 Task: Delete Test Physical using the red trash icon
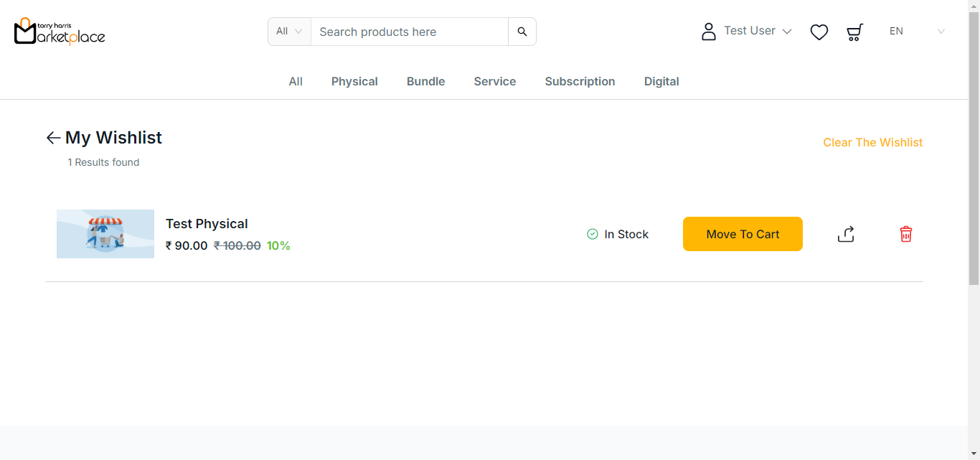905,234
